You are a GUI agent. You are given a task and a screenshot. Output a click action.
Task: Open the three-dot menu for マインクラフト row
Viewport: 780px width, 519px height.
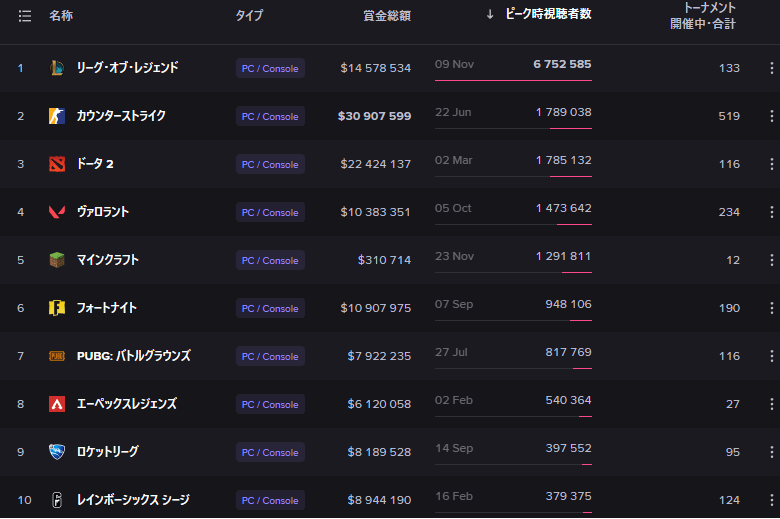(x=771, y=260)
